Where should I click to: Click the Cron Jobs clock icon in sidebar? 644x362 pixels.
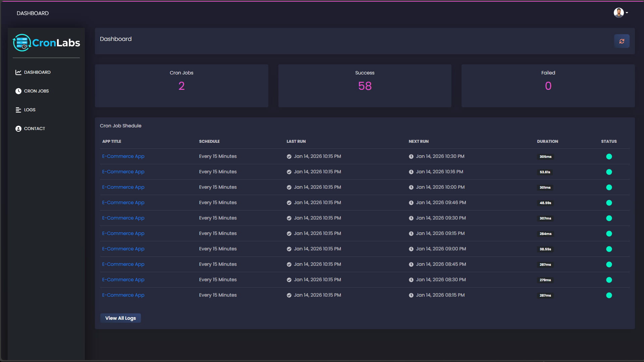click(x=18, y=91)
